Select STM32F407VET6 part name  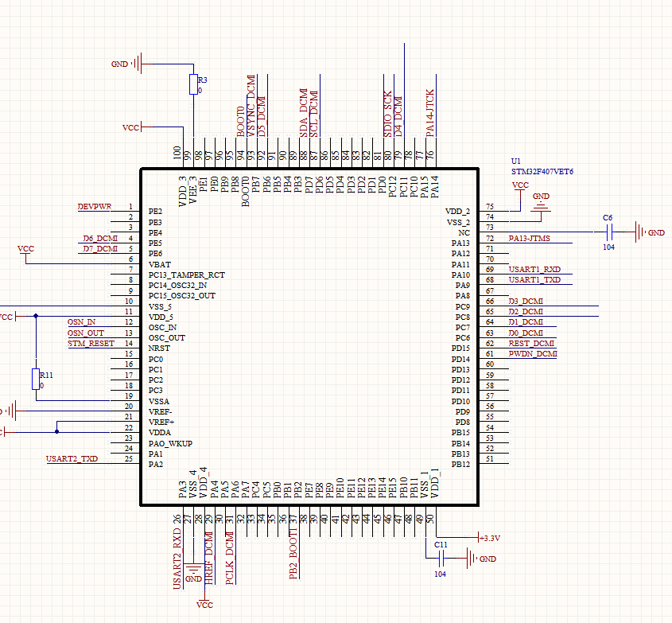pyautogui.click(x=542, y=172)
